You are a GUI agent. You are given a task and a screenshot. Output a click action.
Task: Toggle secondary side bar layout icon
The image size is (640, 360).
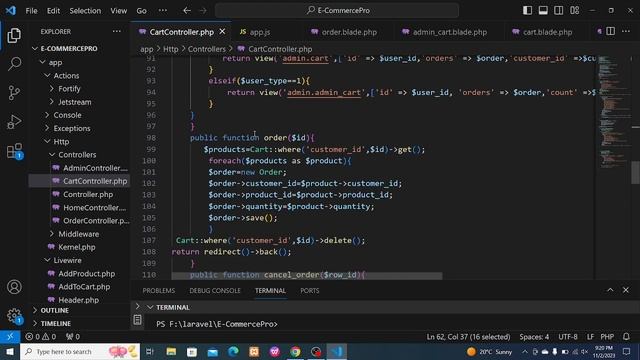558,10
